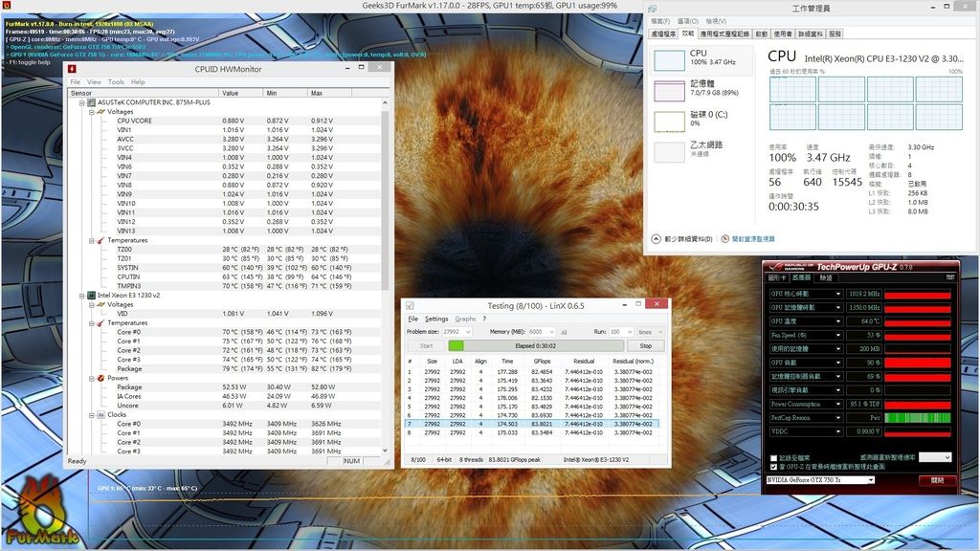The image size is (980, 551).
Task: Open the VDDC sensor dropdown arrow in GPU-Z
Action: (x=838, y=431)
